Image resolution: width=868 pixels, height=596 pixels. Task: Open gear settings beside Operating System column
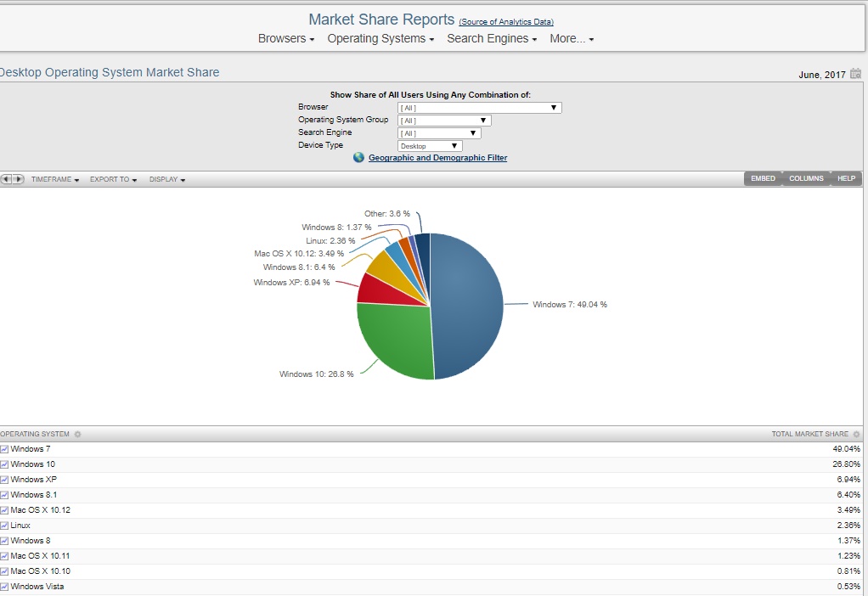click(77, 435)
